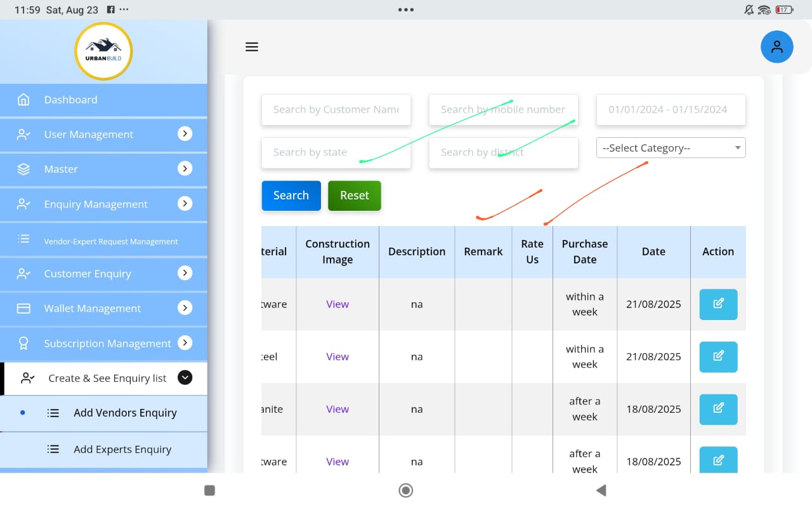Click the UrbanBuild logo

click(x=103, y=51)
